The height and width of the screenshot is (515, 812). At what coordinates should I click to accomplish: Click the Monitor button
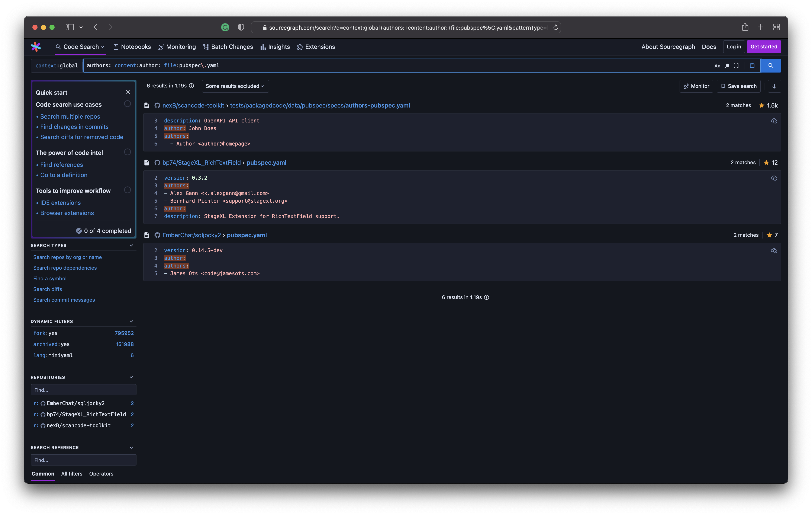(696, 86)
